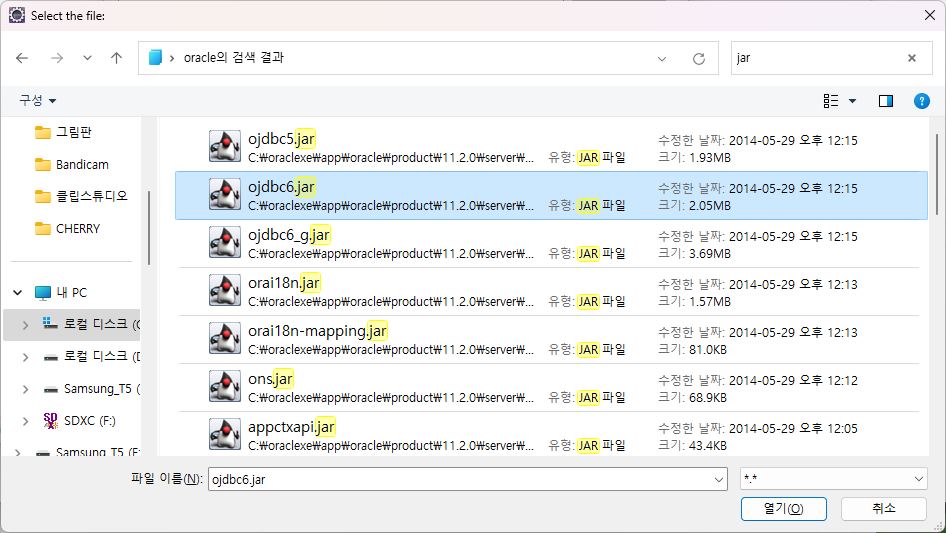
Task: Open the *.* file type filter dropdown
Action: tap(833, 479)
